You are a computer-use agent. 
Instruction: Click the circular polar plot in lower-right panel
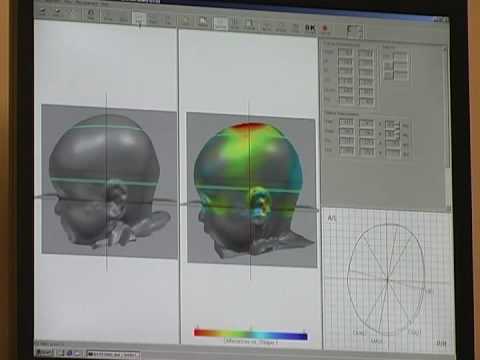click(386, 279)
